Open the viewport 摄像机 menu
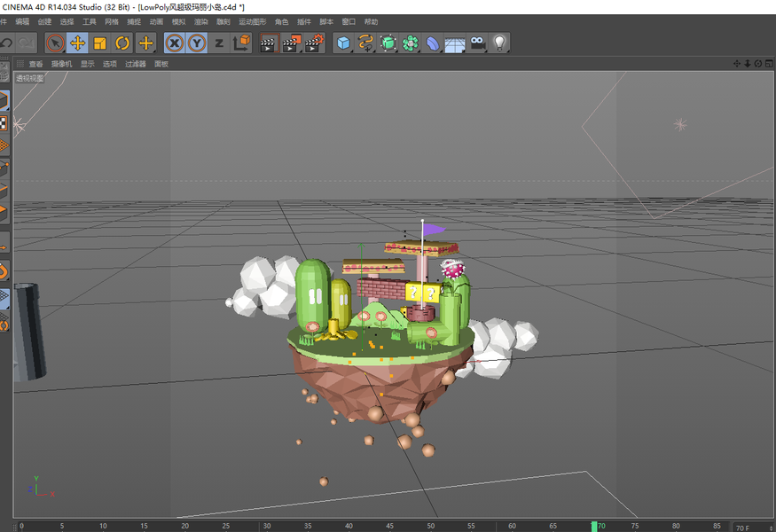 (62, 64)
